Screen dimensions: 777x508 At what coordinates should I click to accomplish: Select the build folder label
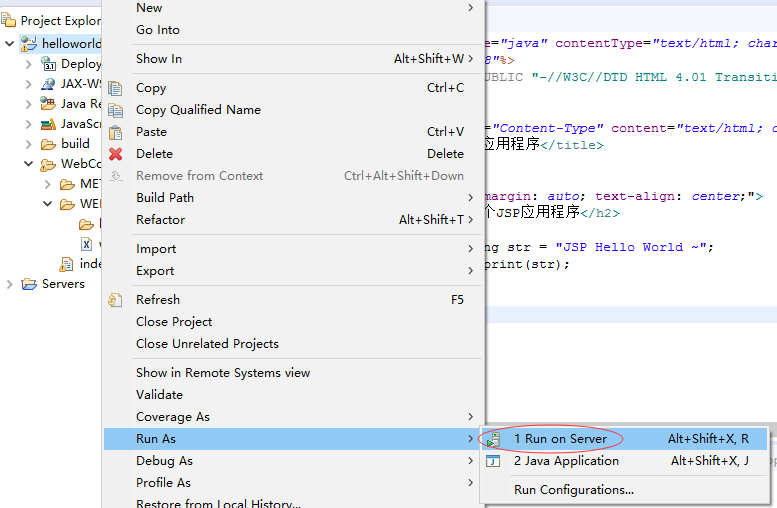[x=75, y=144]
